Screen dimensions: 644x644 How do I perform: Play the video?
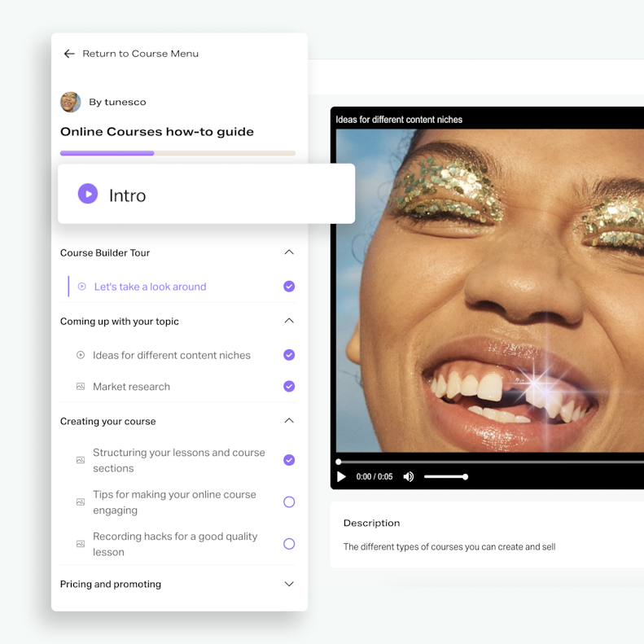pos(341,477)
